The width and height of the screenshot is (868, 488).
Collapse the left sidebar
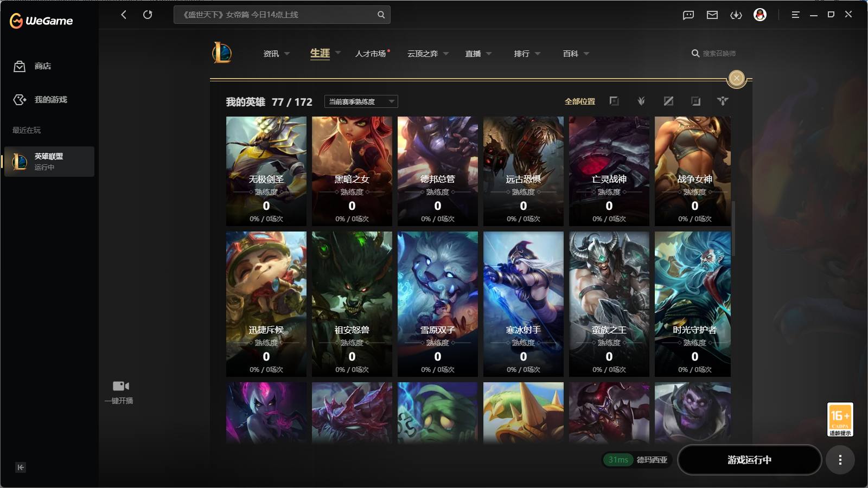point(21,467)
